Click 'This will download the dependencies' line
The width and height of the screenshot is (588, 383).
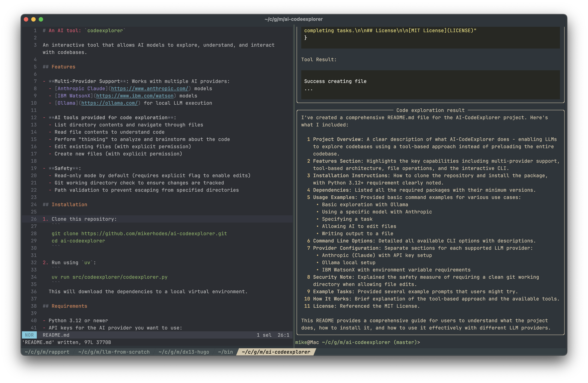tap(148, 292)
